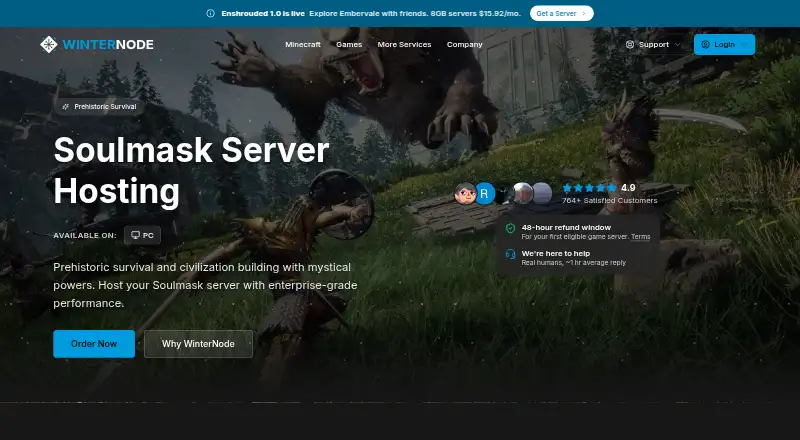Click the PC monitor platform icon
800x440 pixels.
pos(135,235)
